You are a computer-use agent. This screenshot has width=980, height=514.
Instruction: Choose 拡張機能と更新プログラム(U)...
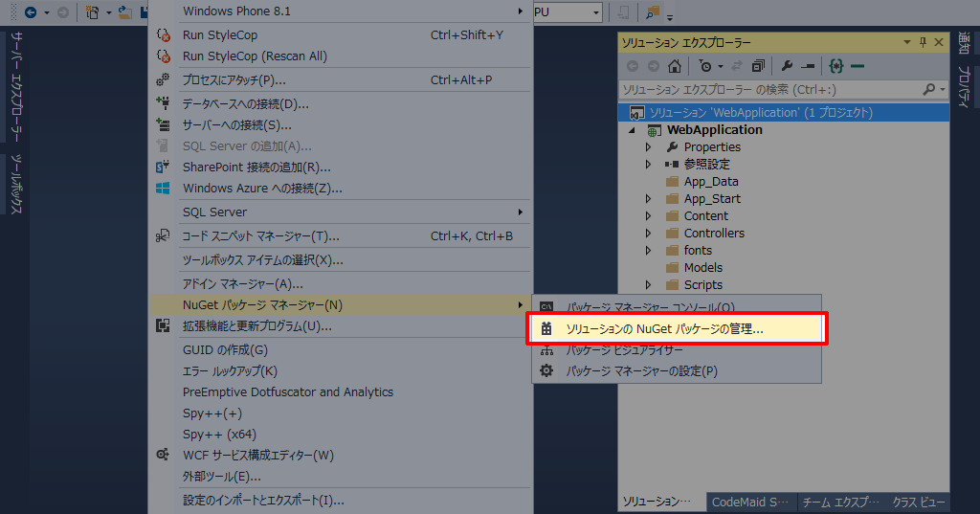click(340, 326)
